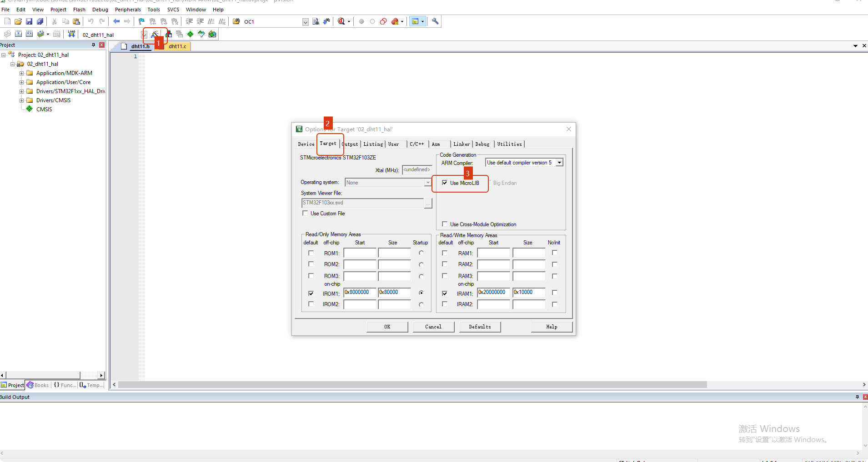The image size is (868, 462).
Task: Indent selected text via toolbar icon
Action: (189, 21)
